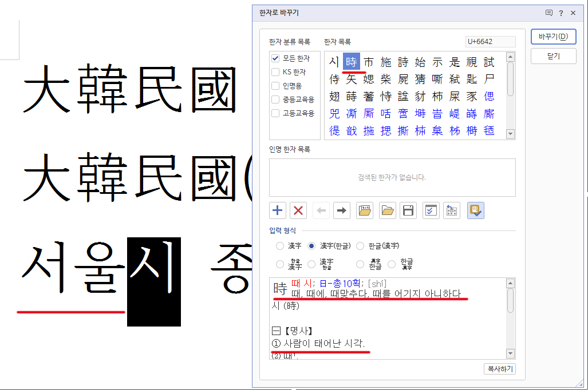Click the U+6642 code field
Screen dimensions: 588x390
click(x=491, y=42)
